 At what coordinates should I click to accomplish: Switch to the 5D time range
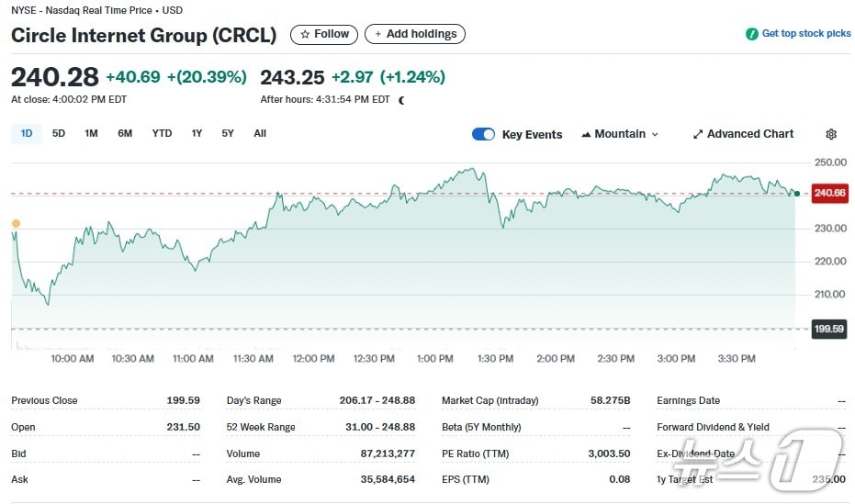(x=59, y=133)
